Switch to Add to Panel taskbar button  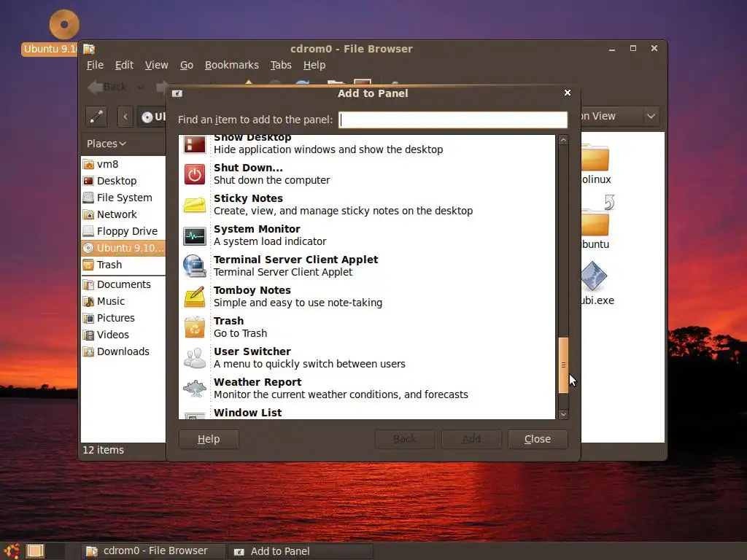click(x=300, y=551)
